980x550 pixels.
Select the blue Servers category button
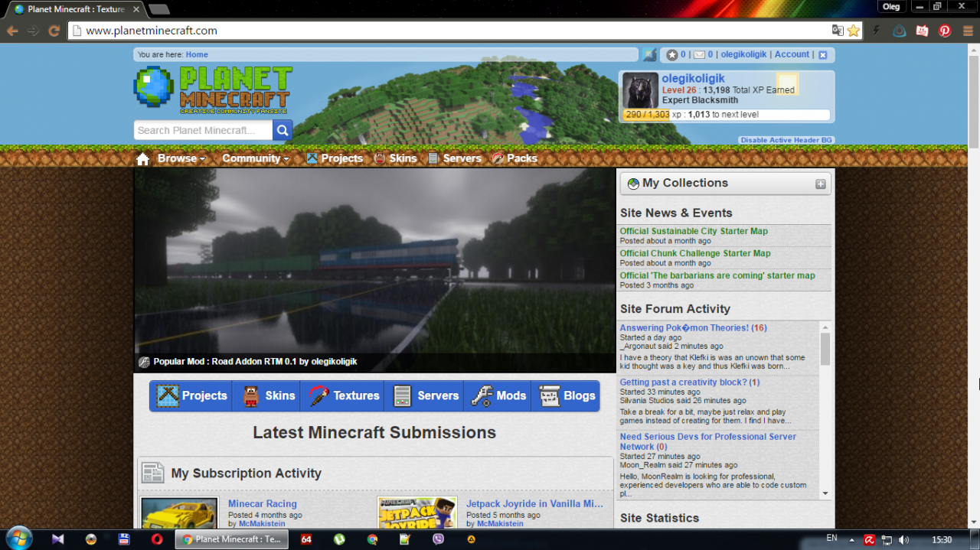424,395
